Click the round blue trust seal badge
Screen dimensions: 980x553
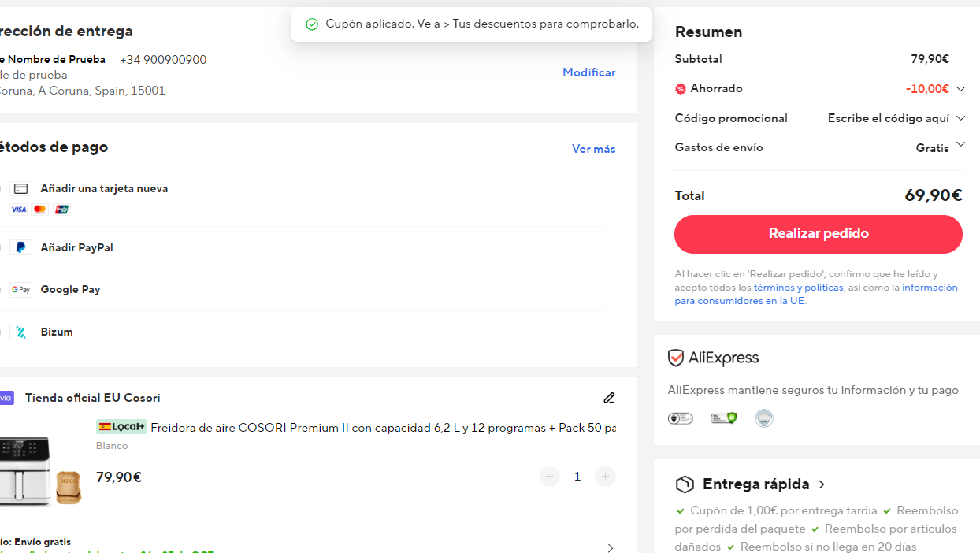764,418
